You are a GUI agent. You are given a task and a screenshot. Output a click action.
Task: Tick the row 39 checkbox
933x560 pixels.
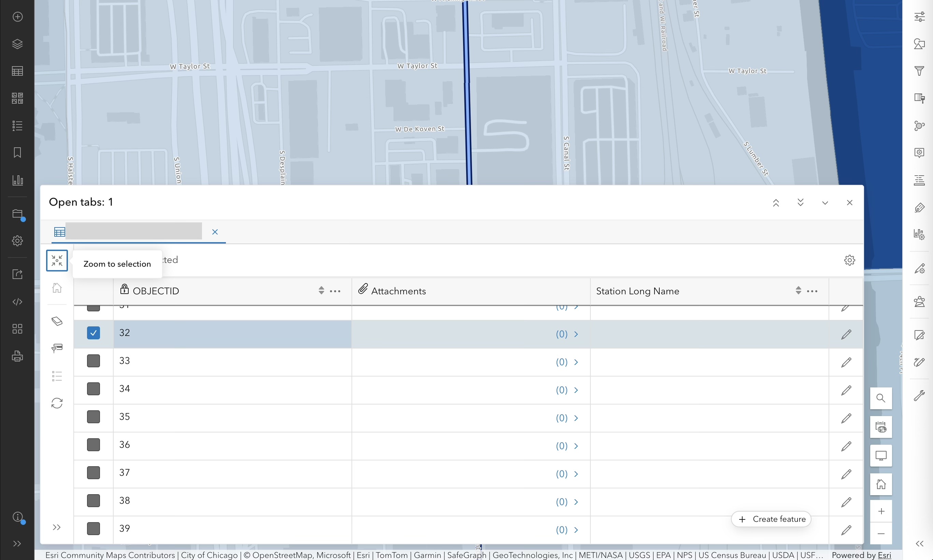click(93, 528)
